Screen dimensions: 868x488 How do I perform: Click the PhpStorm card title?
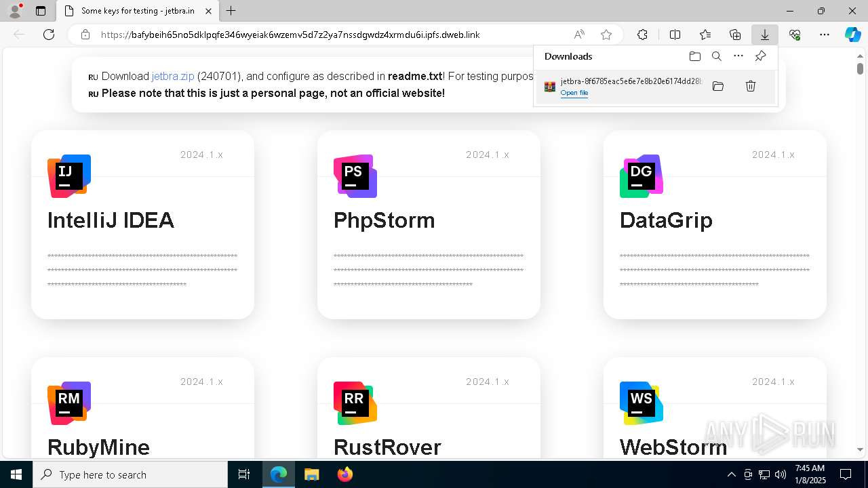coord(384,220)
